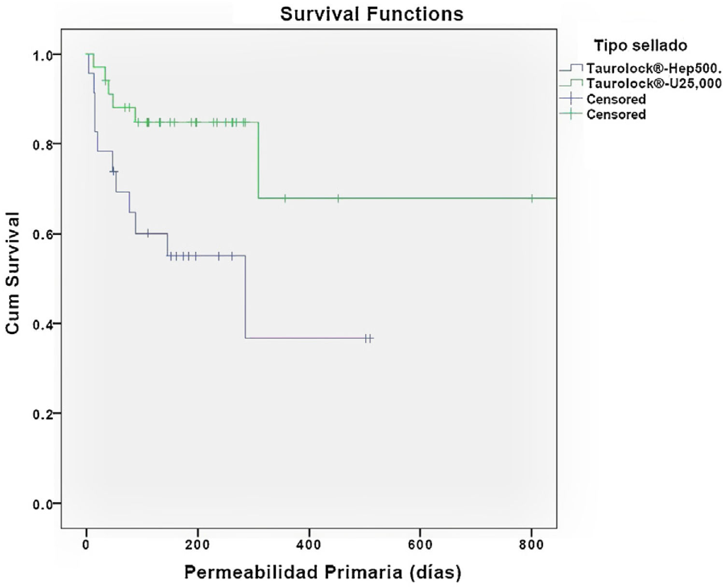Select the 400 x-axis tick label
Image resolution: width=726 pixels, height=588 pixels.
pos(309,546)
